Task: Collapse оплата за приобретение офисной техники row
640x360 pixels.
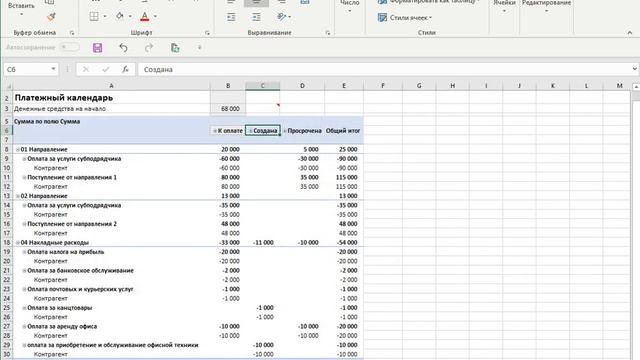Action: click(x=24, y=345)
